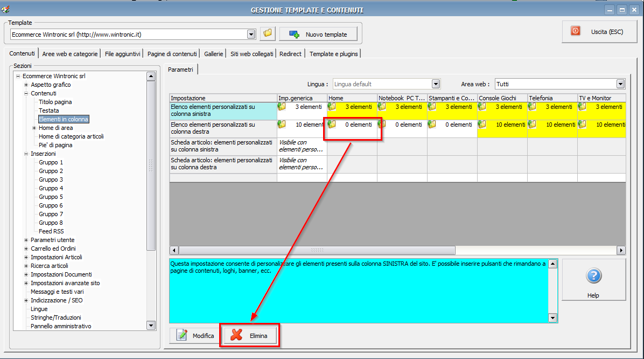This screenshot has height=359, width=644.
Task: Click the blue Help question mark icon
Action: [593, 276]
